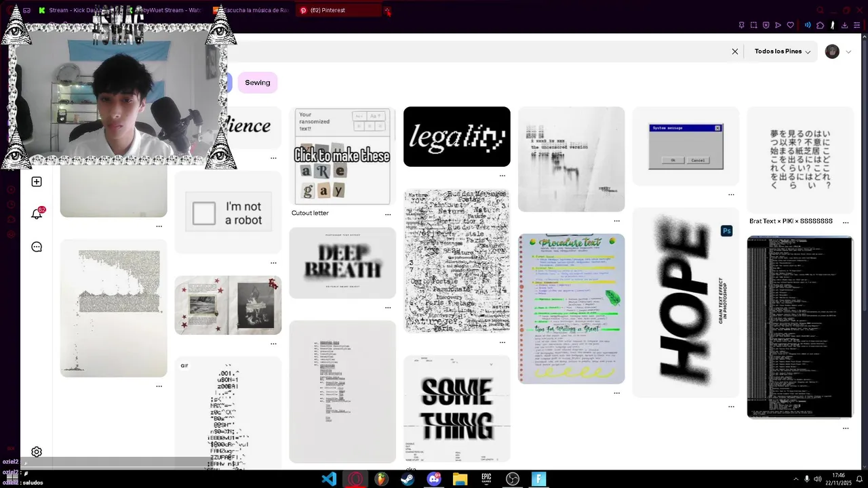Open the SOME THING blurred text pin
This screenshot has height=488, width=868.
[457, 409]
